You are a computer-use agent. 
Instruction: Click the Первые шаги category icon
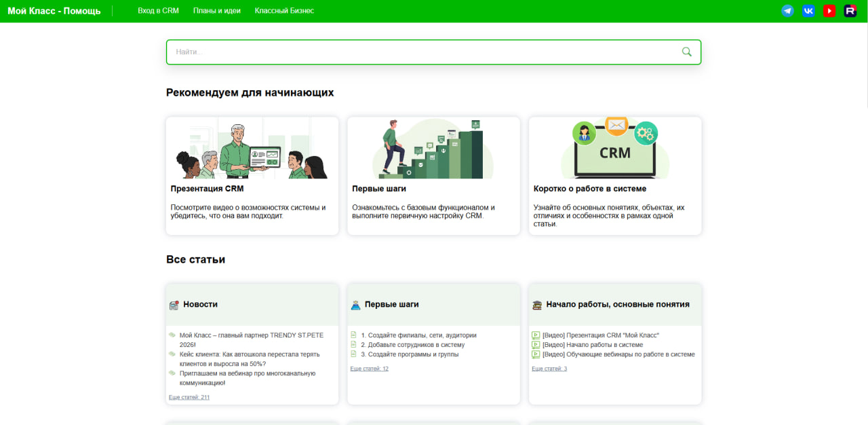355,305
